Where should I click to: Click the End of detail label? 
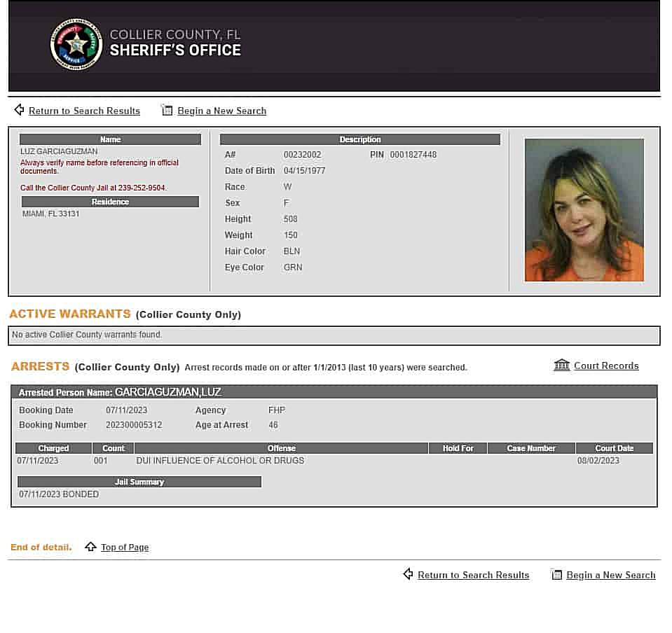[41, 547]
